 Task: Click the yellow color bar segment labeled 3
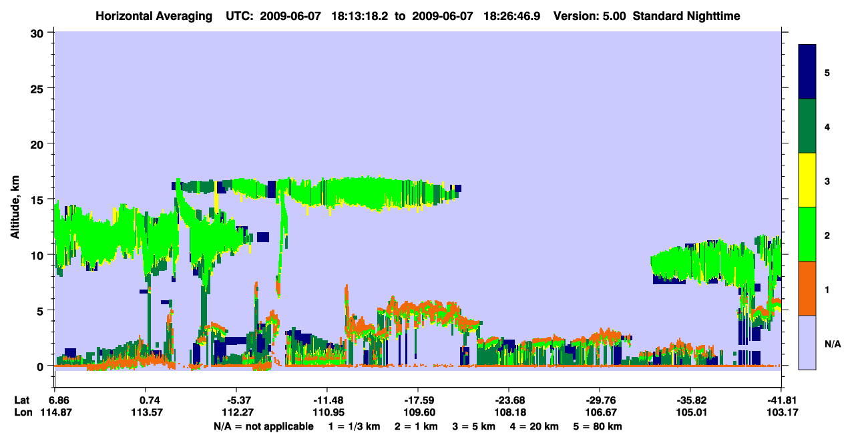coord(807,180)
